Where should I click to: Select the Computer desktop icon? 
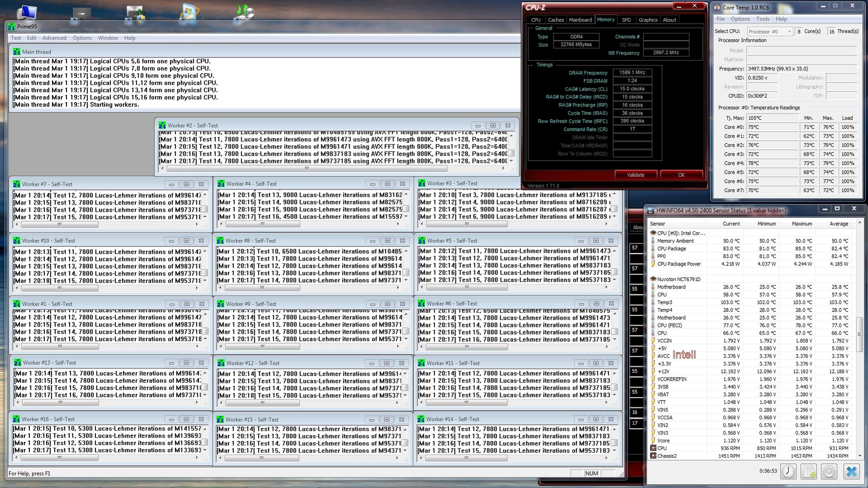(26, 12)
